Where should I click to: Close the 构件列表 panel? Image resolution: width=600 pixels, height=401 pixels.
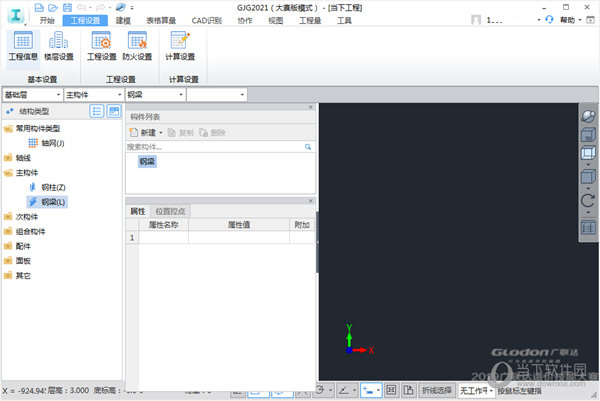pyautogui.click(x=311, y=107)
